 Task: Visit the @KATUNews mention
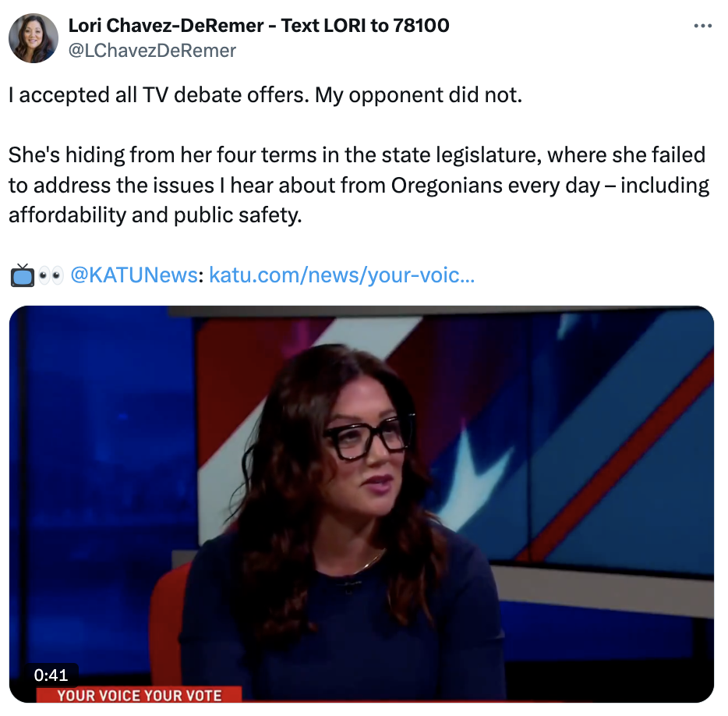coord(134,275)
